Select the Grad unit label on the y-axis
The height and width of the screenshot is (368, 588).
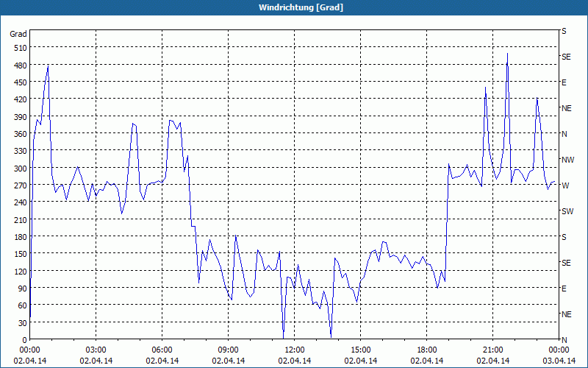coord(18,34)
